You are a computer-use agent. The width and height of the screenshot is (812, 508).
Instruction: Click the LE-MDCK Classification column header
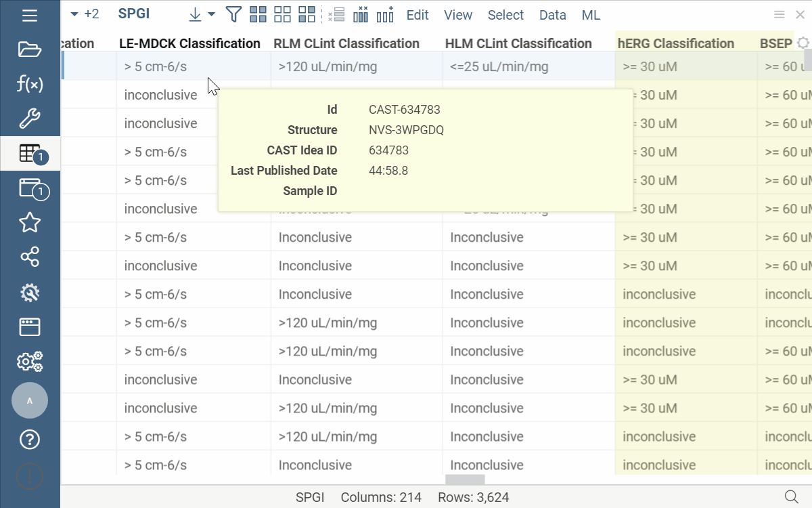(x=189, y=43)
